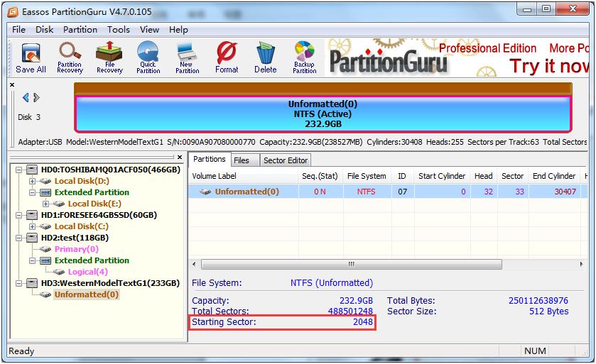Image resolution: width=596 pixels, height=364 pixels.
Task: Close the disk map panel
Action: 12,84
